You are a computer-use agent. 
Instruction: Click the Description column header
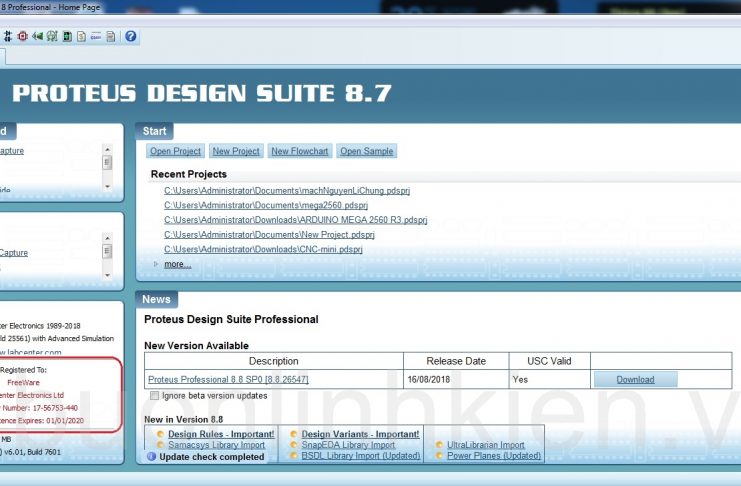(x=274, y=361)
